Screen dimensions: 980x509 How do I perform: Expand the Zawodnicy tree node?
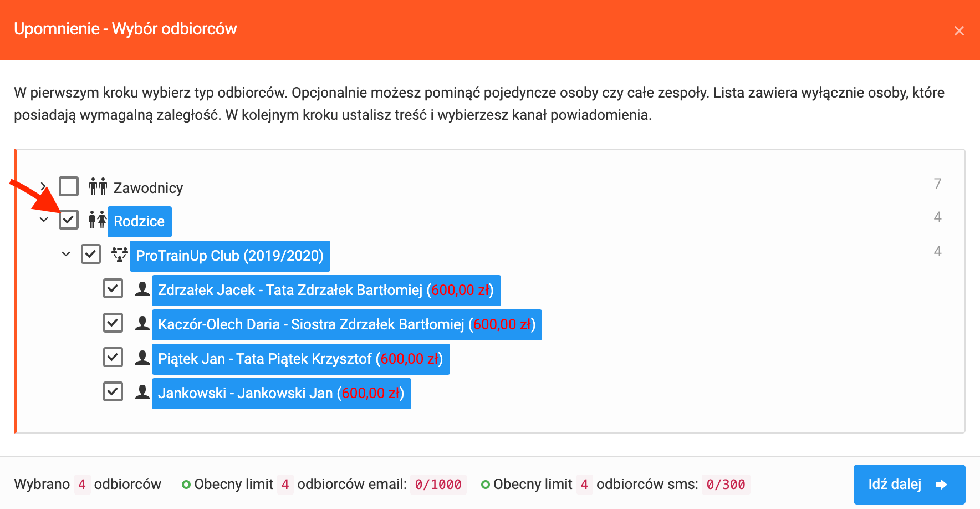43,187
